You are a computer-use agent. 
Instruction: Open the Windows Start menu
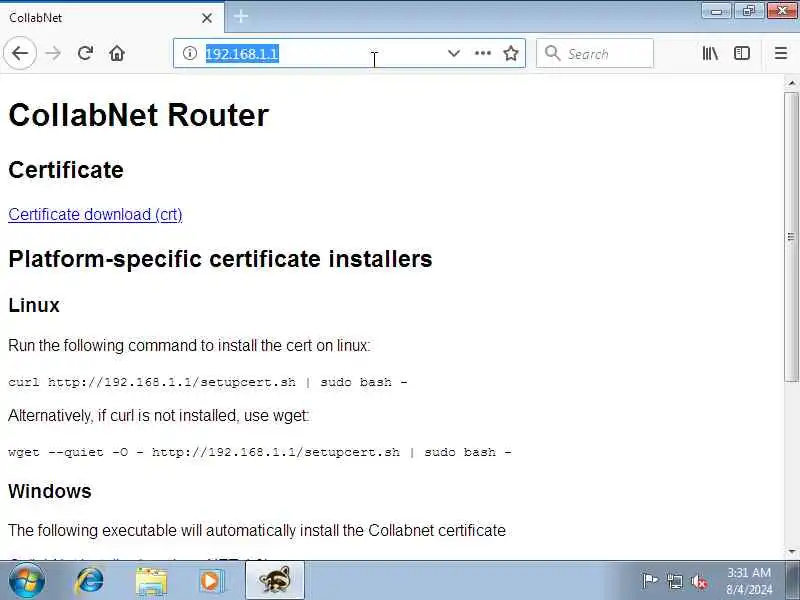click(x=27, y=580)
